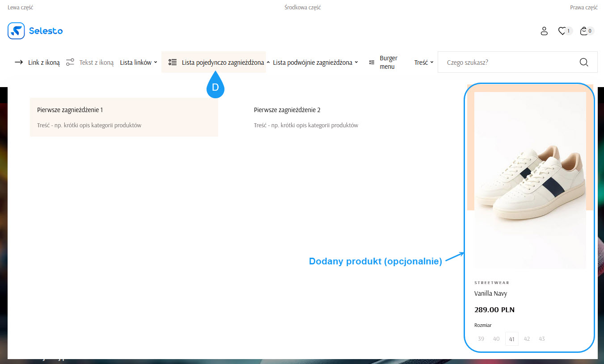Viewport: 604px width, 364px height.
Task: Select shoe size 42
Action: 527,339
